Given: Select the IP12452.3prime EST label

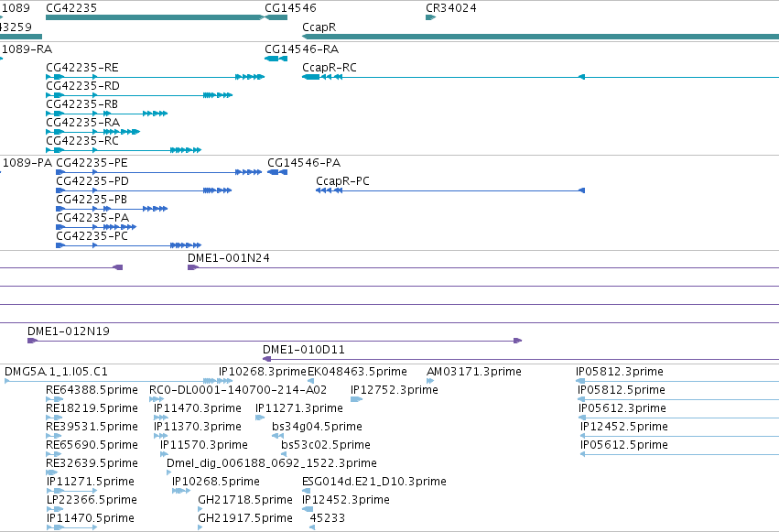Looking at the screenshot, I should tap(346, 500).
